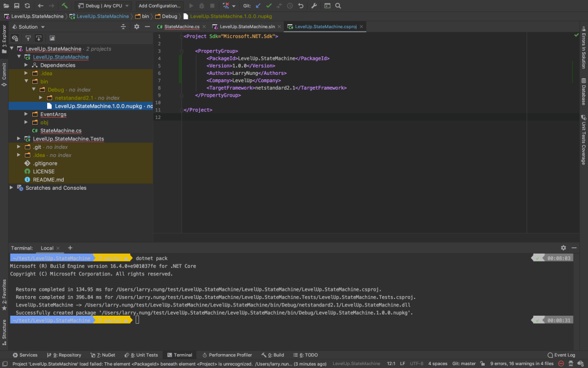The width and height of the screenshot is (588, 368).
Task: Open Unit Tests Coverage side panel
Action: 583,140
